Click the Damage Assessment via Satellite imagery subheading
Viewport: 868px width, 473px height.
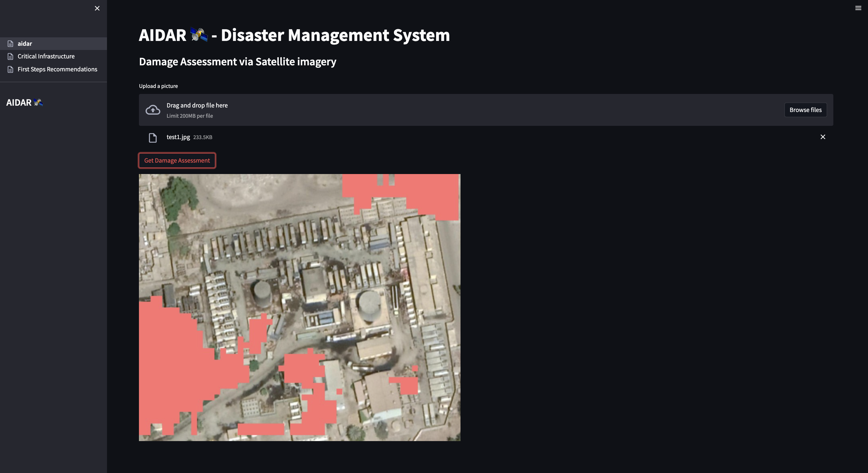pos(237,62)
